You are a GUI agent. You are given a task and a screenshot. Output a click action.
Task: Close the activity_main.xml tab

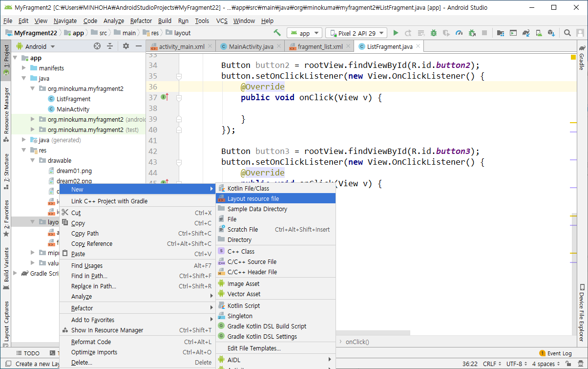click(x=210, y=47)
